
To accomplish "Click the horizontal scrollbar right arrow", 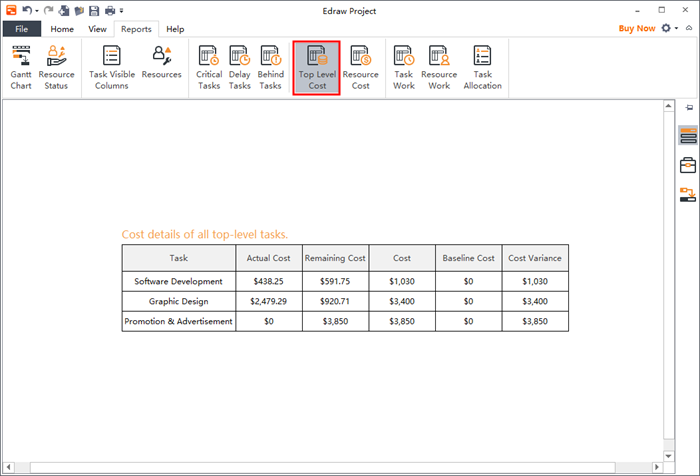I will coord(656,467).
